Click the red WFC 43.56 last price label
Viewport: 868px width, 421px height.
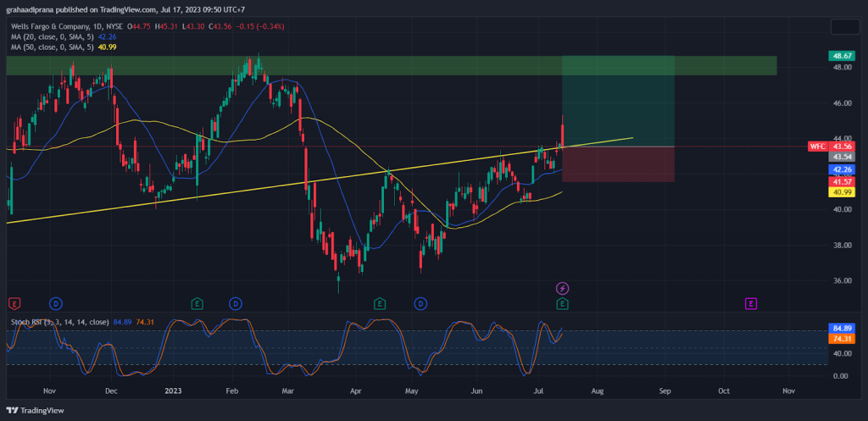[832, 147]
